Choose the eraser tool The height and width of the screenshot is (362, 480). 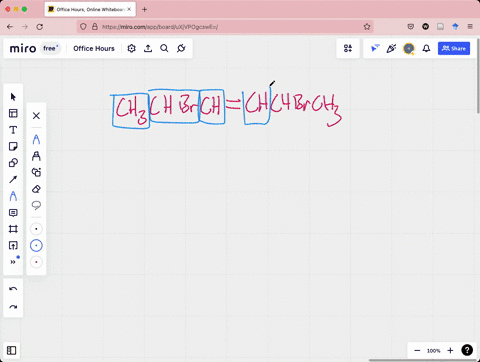coord(36,189)
